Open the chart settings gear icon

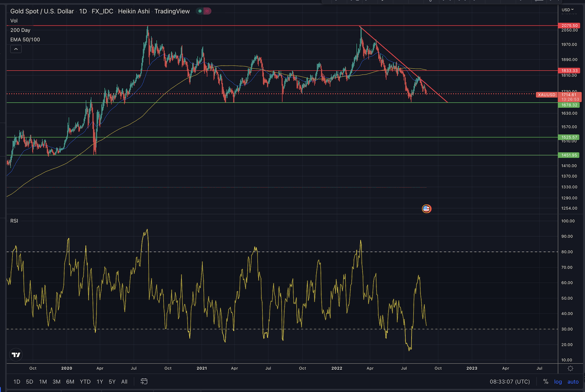coord(570,368)
